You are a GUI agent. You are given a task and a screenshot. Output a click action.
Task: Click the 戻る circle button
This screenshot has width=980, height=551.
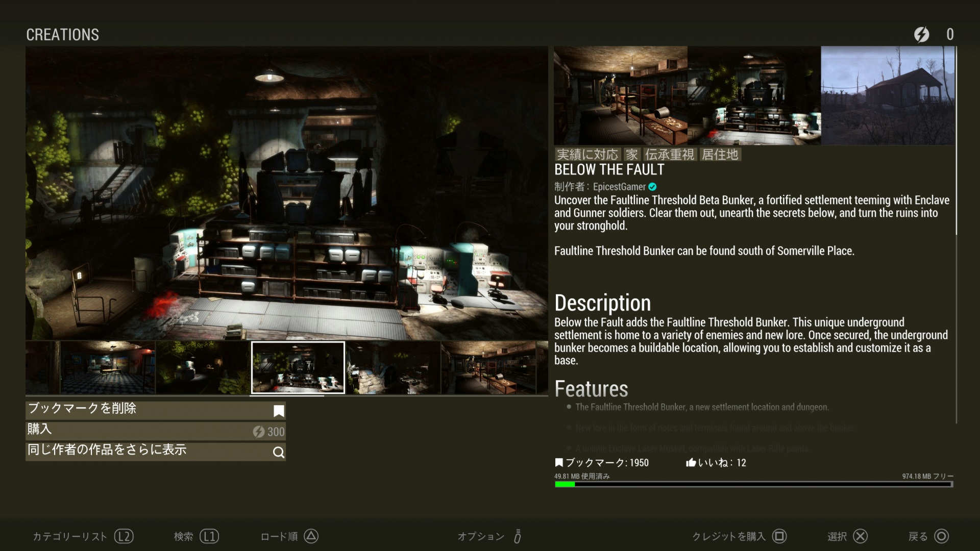pos(941,536)
